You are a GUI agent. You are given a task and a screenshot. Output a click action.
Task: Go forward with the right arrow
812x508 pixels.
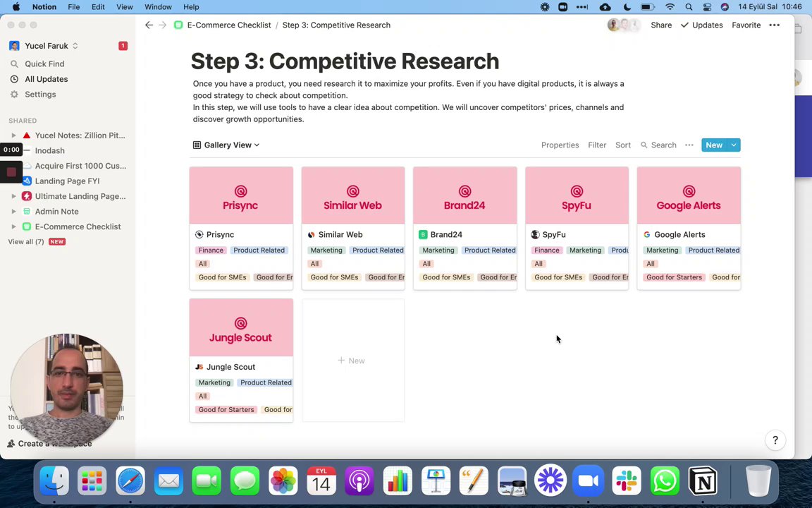tap(163, 25)
